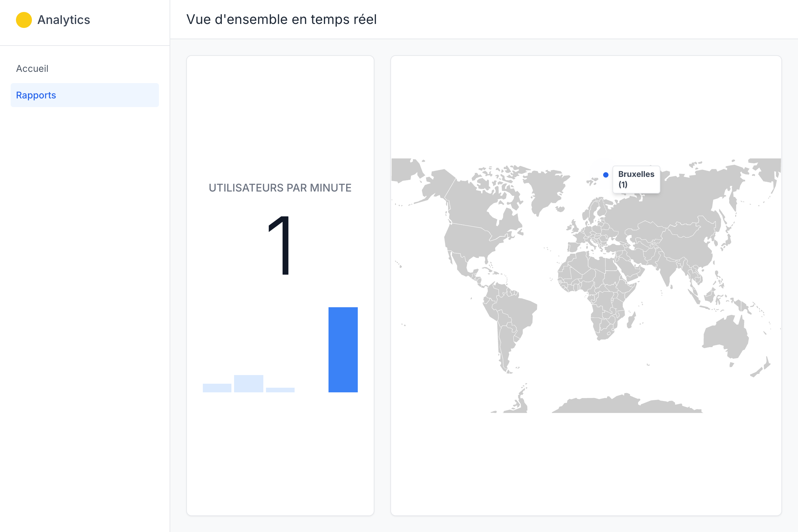
Task: Click the large user count number 1
Action: tap(279, 244)
